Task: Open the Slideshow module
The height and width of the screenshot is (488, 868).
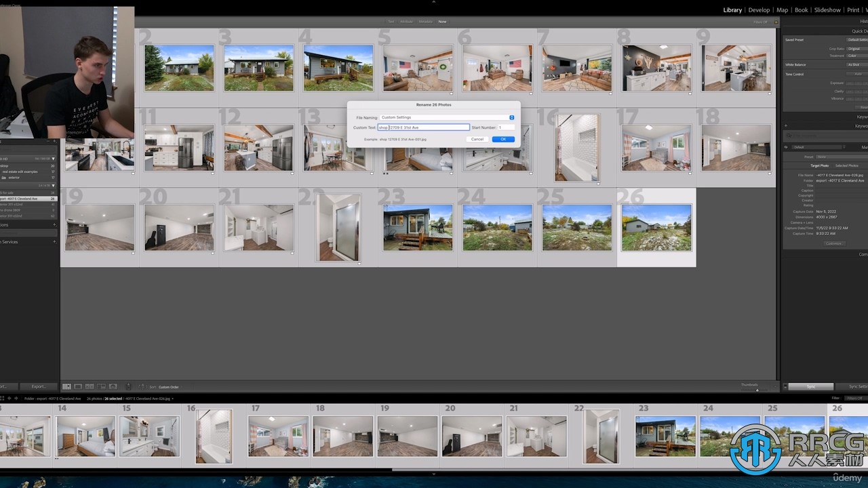Action: coord(827,10)
